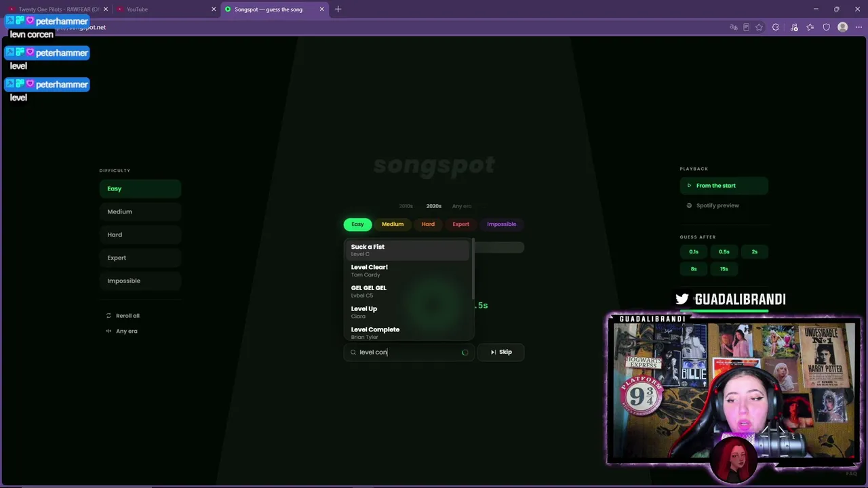Choose the 2020s era option
This screenshot has height=488, width=868.
click(x=433, y=206)
